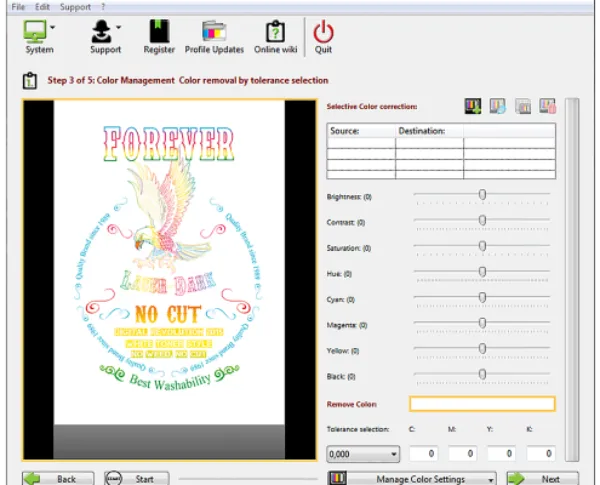Click the Remove Color swatch field
The image size is (600, 485).
pyautogui.click(x=482, y=404)
